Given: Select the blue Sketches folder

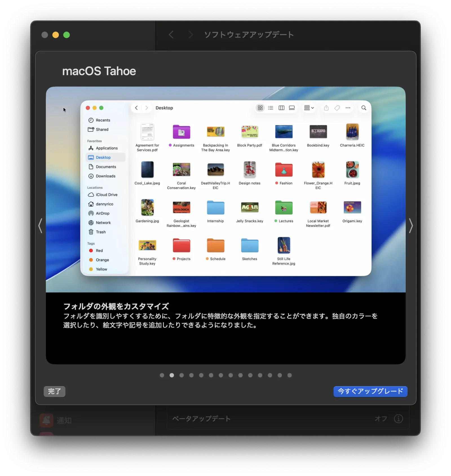Looking at the screenshot, I should click(x=250, y=246).
